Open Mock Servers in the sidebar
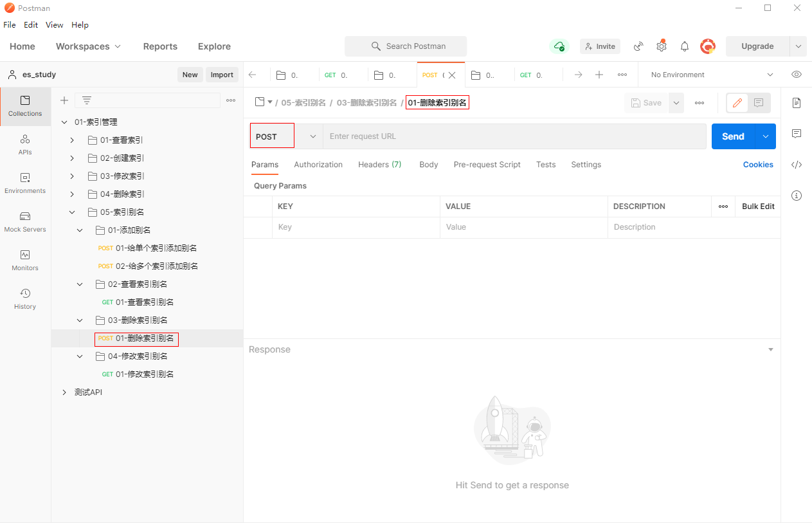 click(x=25, y=222)
